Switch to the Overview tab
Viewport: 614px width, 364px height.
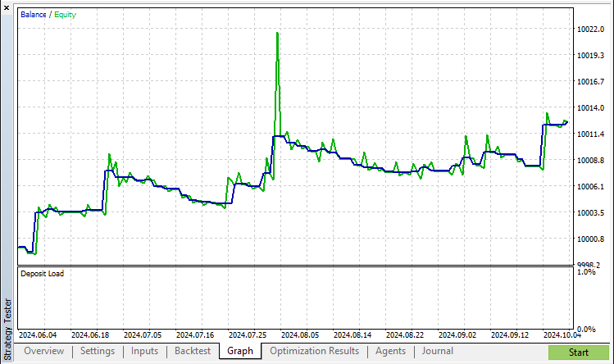44,351
